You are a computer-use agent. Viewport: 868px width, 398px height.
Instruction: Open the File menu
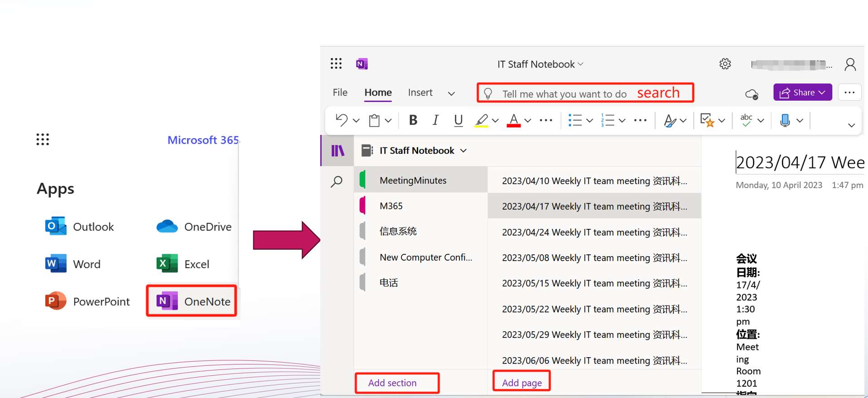pos(340,92)
